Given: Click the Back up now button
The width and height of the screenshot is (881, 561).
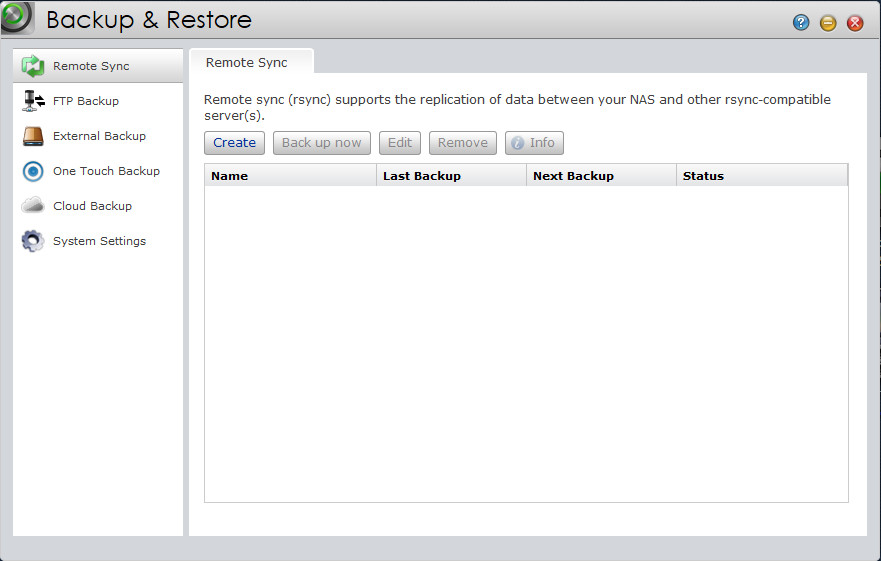Looking at the screenshot, I should click(x=321, y=143).
